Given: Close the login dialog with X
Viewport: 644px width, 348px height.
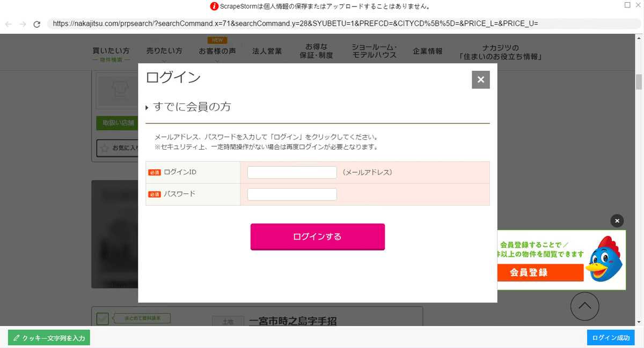Looking at the screenshot, I should pyautogui.click(x=481, y=79).
